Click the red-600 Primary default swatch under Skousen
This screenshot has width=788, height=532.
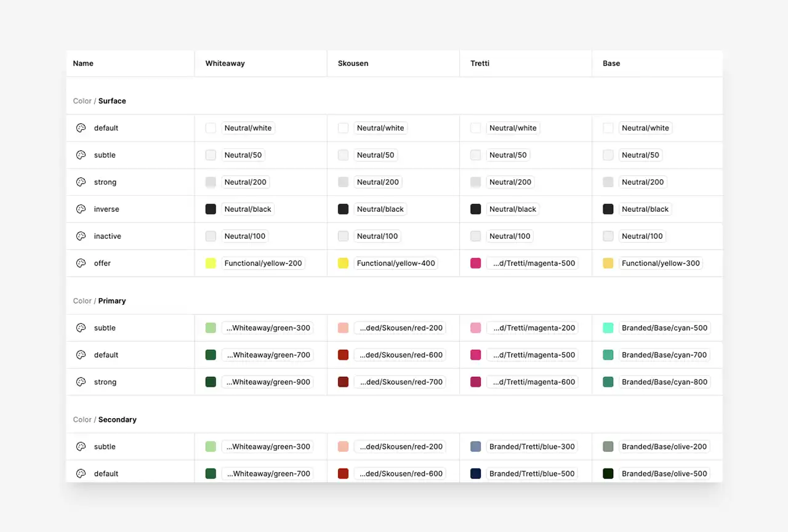pyautogui.click(x=343, y=355)
